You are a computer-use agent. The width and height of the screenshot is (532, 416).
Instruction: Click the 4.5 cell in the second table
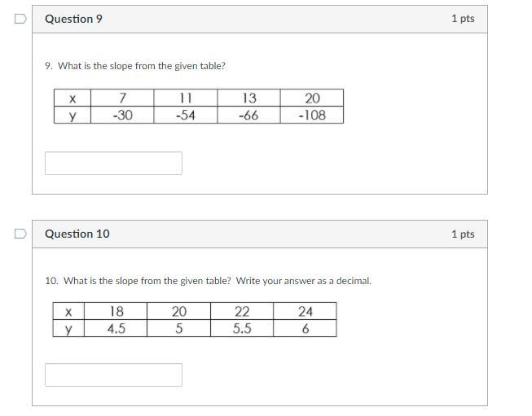click(x=116, y=329)
